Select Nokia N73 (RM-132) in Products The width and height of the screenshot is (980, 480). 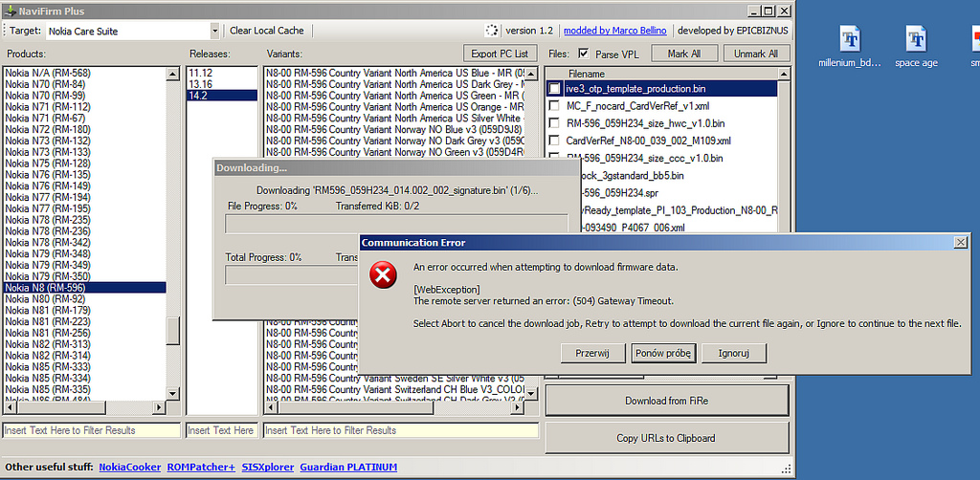tap(85, 141)
